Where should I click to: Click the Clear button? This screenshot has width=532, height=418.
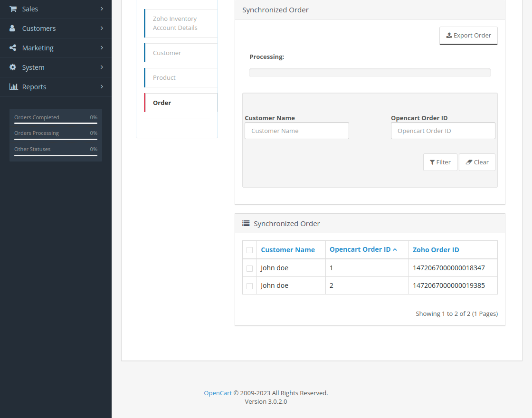click(x=477, y=162)
